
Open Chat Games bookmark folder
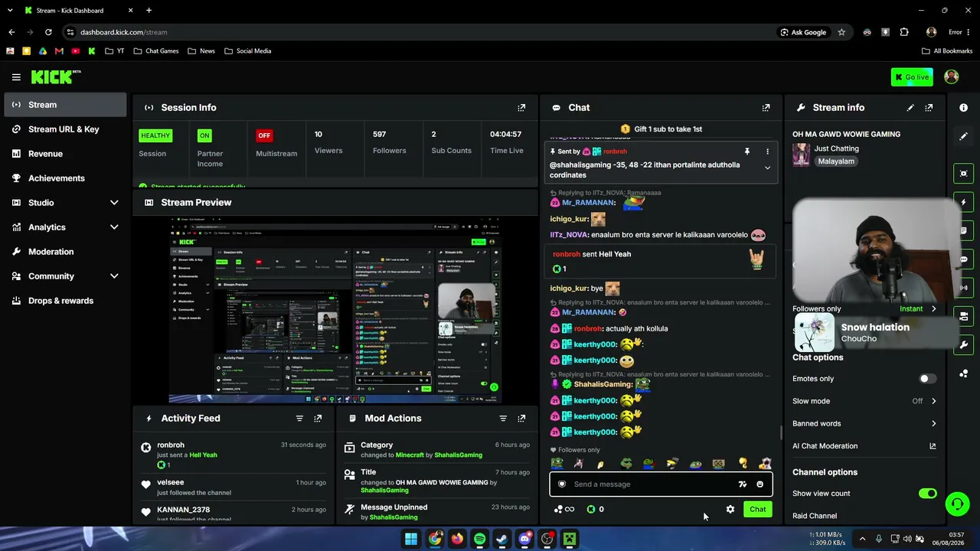point(155,51)
